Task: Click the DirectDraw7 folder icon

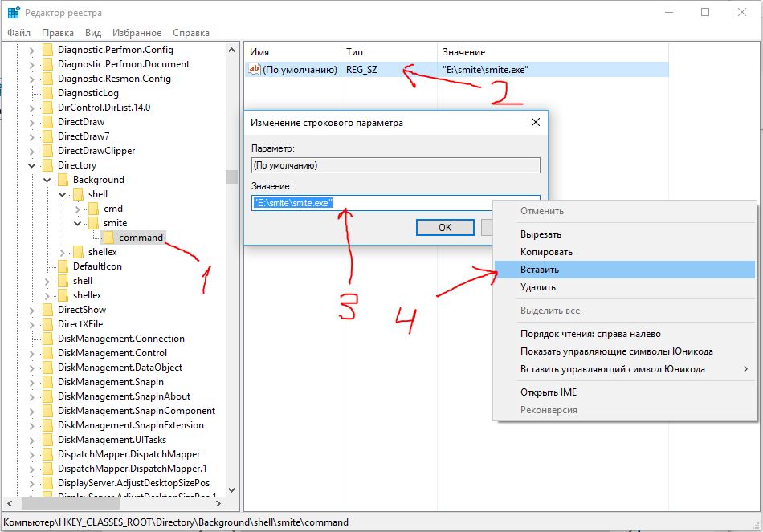Action: point(47,136)
